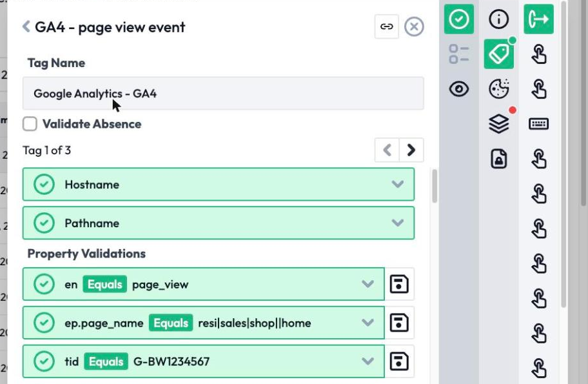This screenshot has height=384, width=588.
Task: Copy link with the chain link icon
Action: click(387, 26)
